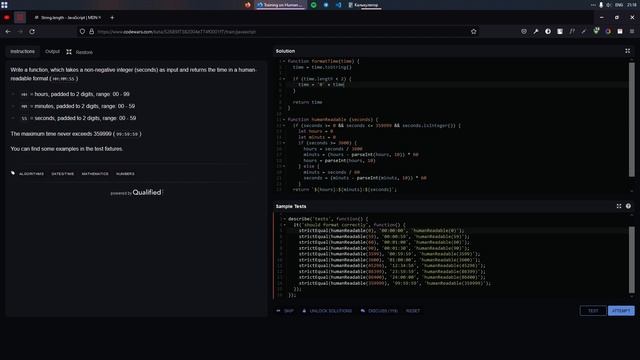Click the colorful circle extension icon
Viewport: 640px width, 360px height.
(608, 31)
